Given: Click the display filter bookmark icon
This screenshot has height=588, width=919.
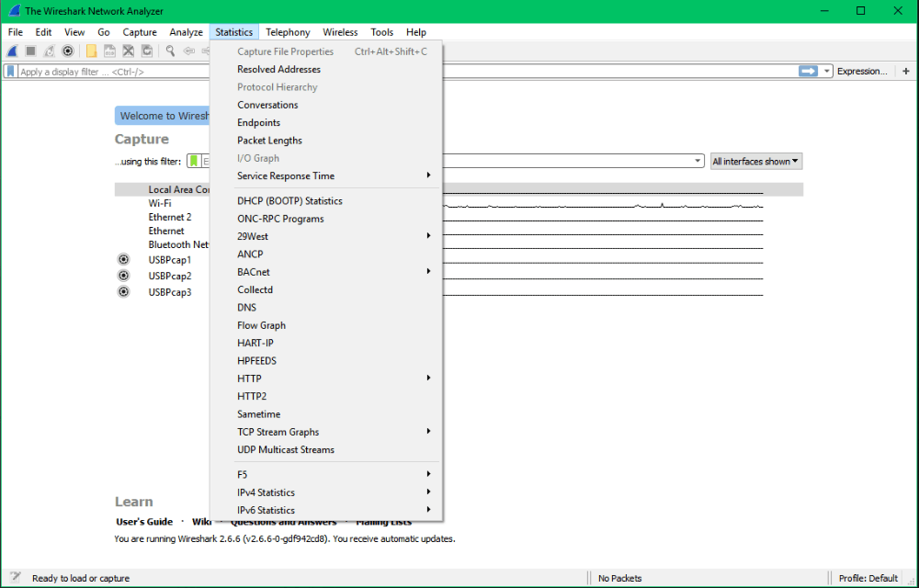Looking at the screenshot, I should 10,72.
